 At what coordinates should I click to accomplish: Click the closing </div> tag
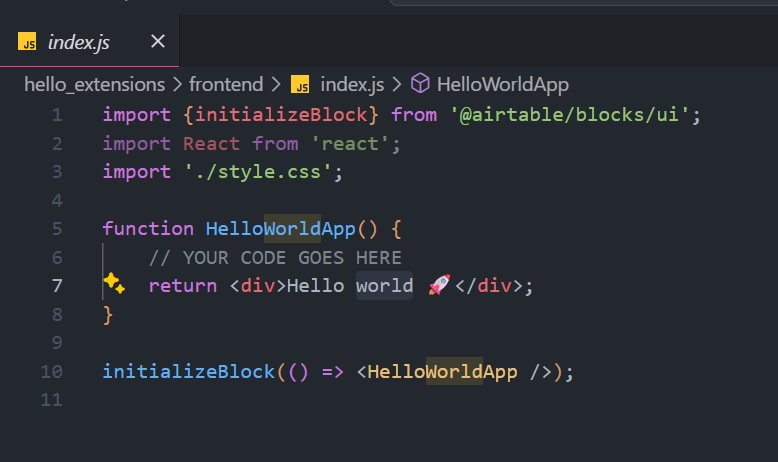[489, 286]
